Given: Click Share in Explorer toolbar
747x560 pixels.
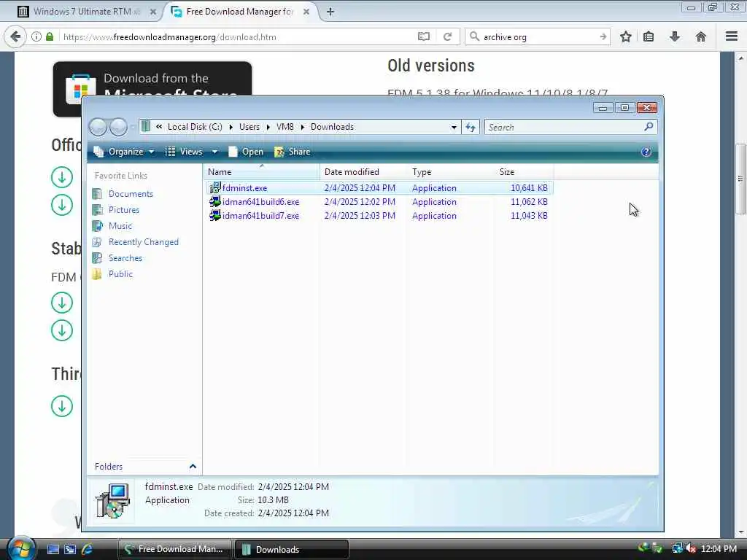Looking at the screenshot, I should (293, 152).
